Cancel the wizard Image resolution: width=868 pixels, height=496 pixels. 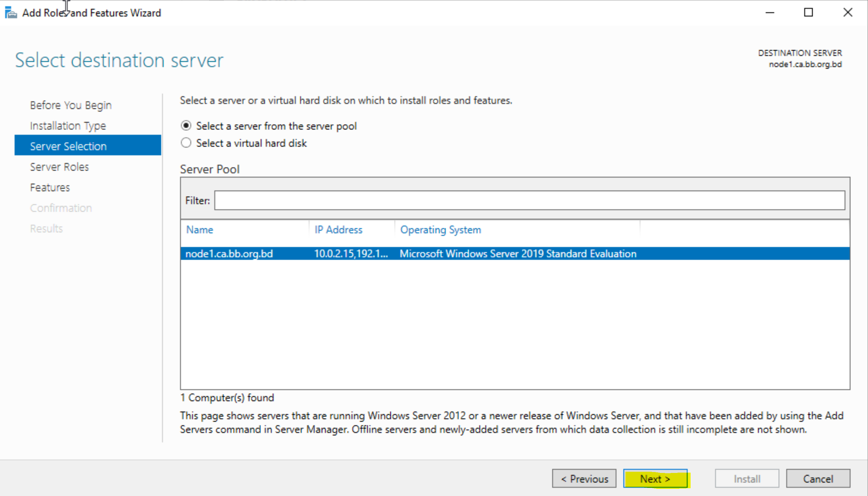pos(818,479)
